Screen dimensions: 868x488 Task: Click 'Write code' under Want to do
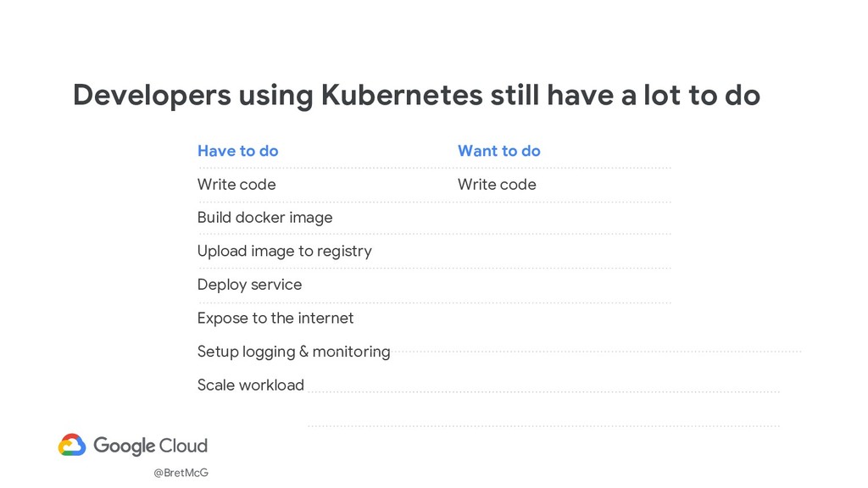pos(497,184)
